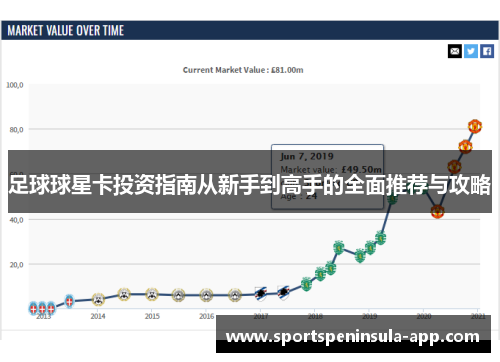Viewport: 500px width, 362px height.
Task: Share the chart via email icon
Action: (455, 51)
